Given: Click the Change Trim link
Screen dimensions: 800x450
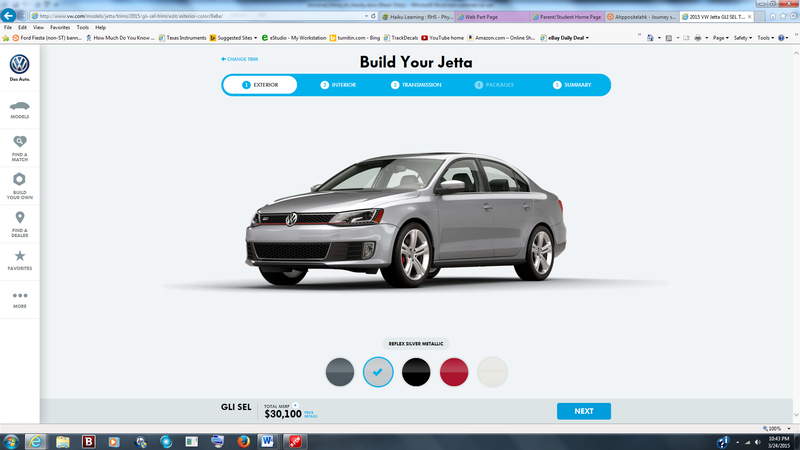Looking at the screenshot, I should click(x=239, y=59).
